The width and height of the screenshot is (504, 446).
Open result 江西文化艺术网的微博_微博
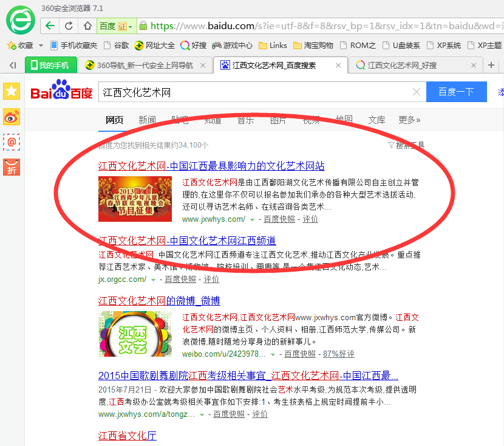(x=159, y=301)
